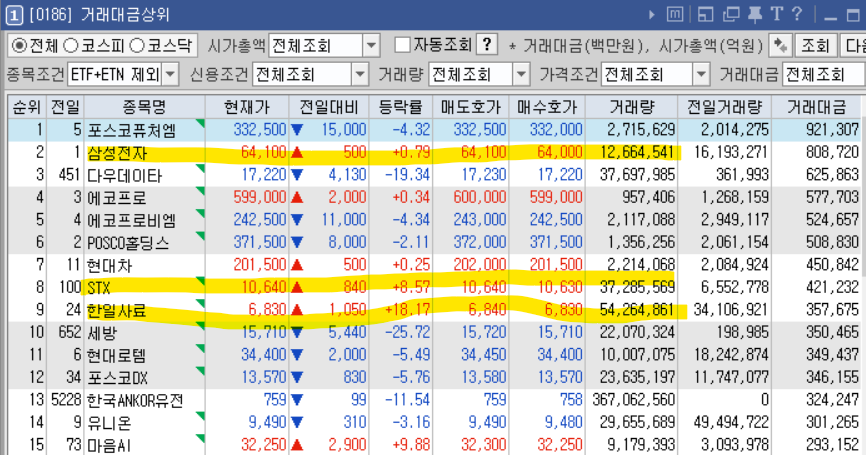Open font settings with the T icon
This screenshot has height=455, width=866.
point(777,14)
